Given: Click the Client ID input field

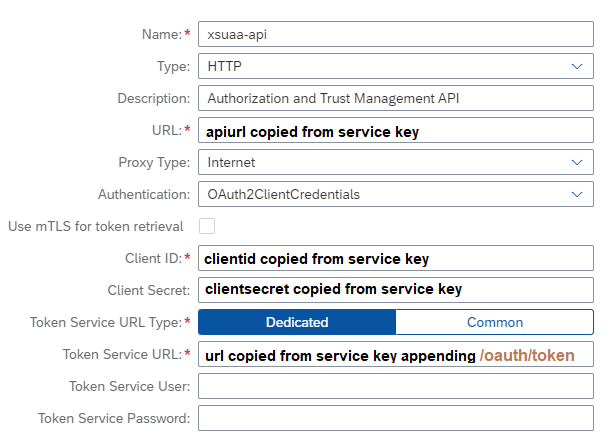Looking at the screenshot, I should coord(396,258).
